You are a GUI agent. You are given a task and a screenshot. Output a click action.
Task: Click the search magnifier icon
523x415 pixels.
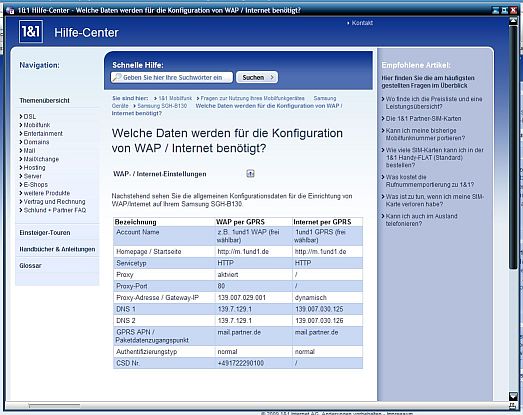(117, 77)
